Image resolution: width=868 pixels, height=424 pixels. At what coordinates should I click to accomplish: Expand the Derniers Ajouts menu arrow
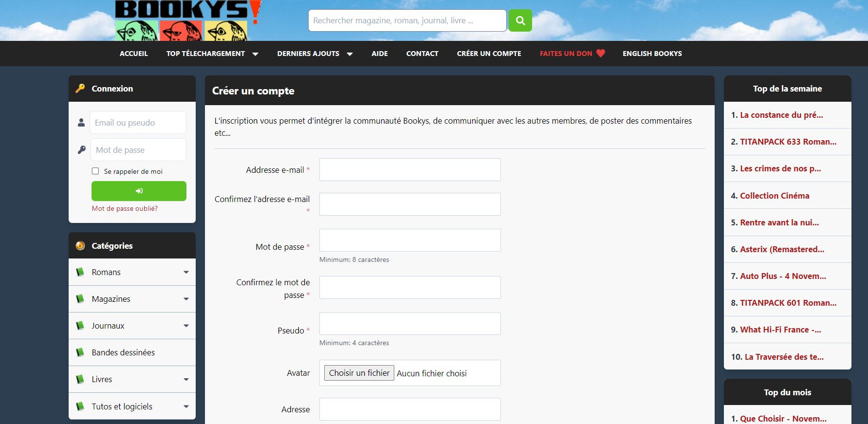350,54
